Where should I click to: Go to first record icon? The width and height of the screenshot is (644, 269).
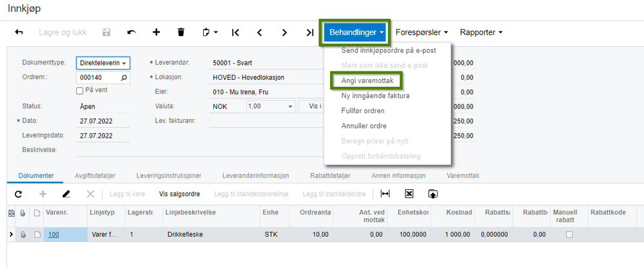[x=235, y=32]
